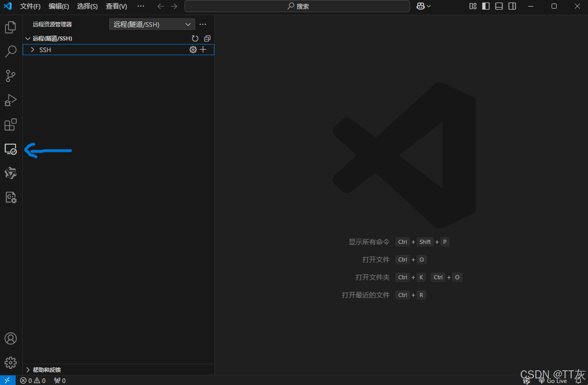Open the 查看(V) menu
The width and height of the screenshot is (588, 385).
point(116,7)
